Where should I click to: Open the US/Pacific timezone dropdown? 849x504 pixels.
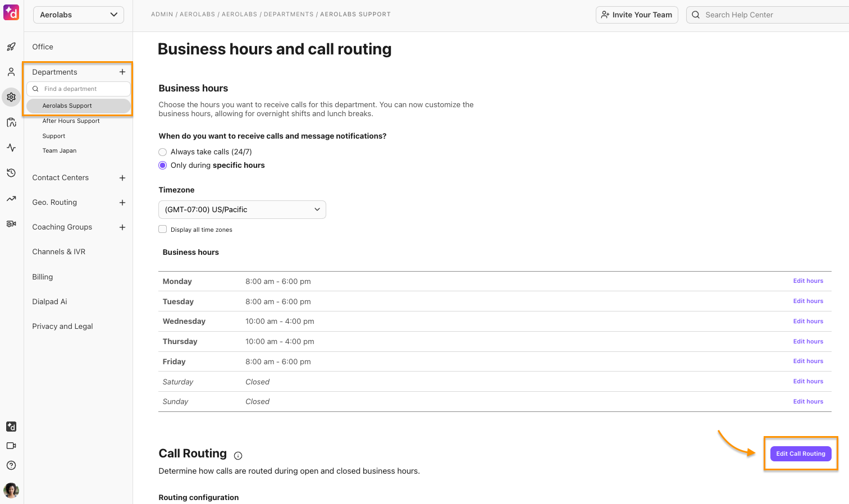click(242, 209)
